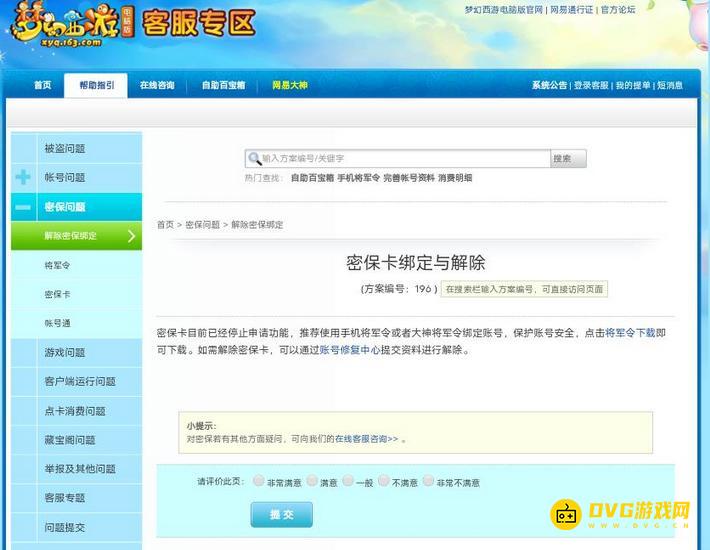Visit 梦幻西游电脑版官网 link
Screen dimensions: 710x550
504,10
